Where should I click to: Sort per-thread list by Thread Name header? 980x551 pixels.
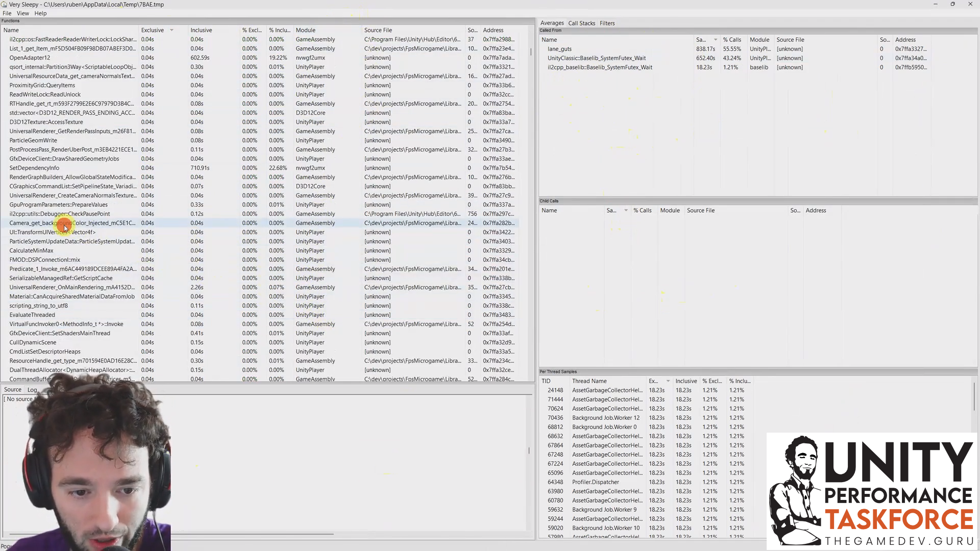(589, 381)
